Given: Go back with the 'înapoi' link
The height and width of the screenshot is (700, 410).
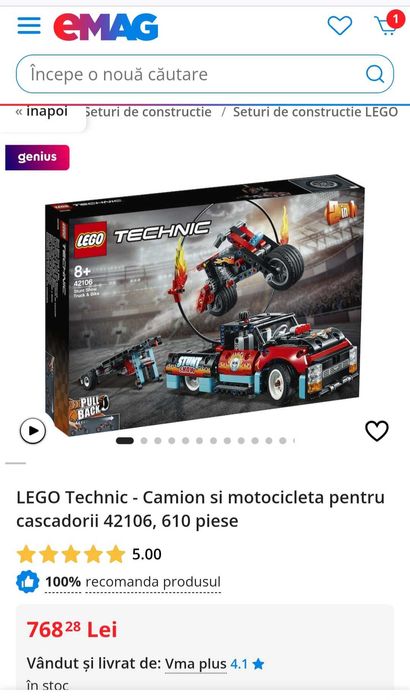Looking at the screenshot, I should [x=42, y=111].
